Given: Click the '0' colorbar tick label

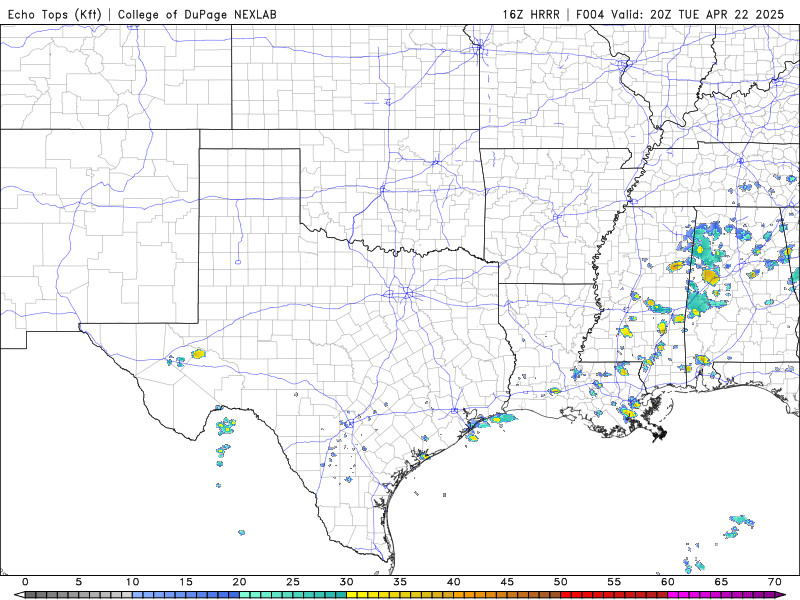Looking at the screenshot, I should click(25, 582).
